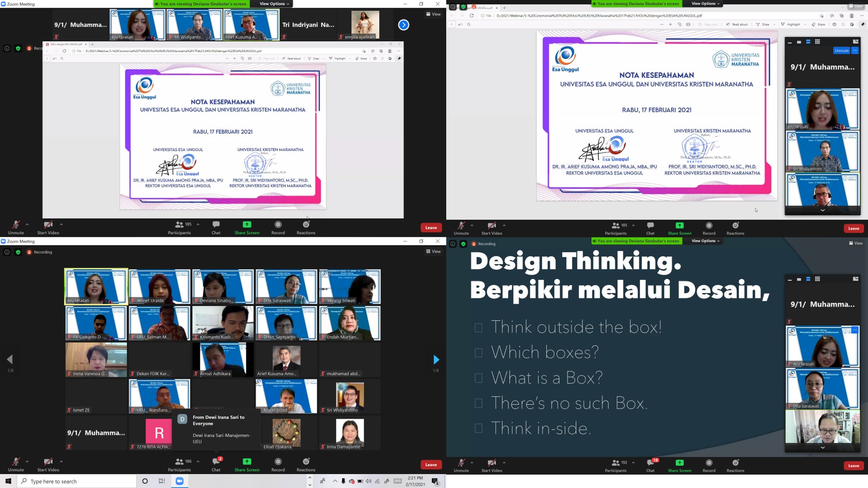Select Jennet Uraida video tile
This screenshot has width=868, height=488.
(x=160, y=287)
